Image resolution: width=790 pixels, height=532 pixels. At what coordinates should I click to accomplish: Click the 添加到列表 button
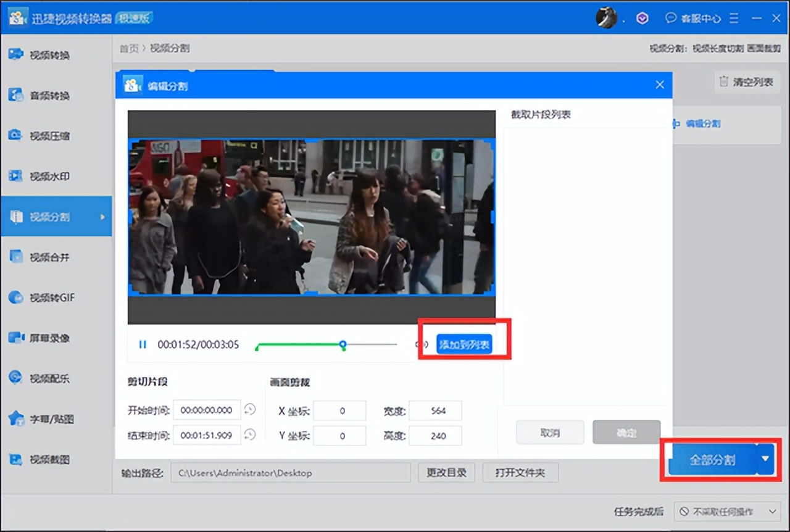pyautogui.click(x=464, y=344)
